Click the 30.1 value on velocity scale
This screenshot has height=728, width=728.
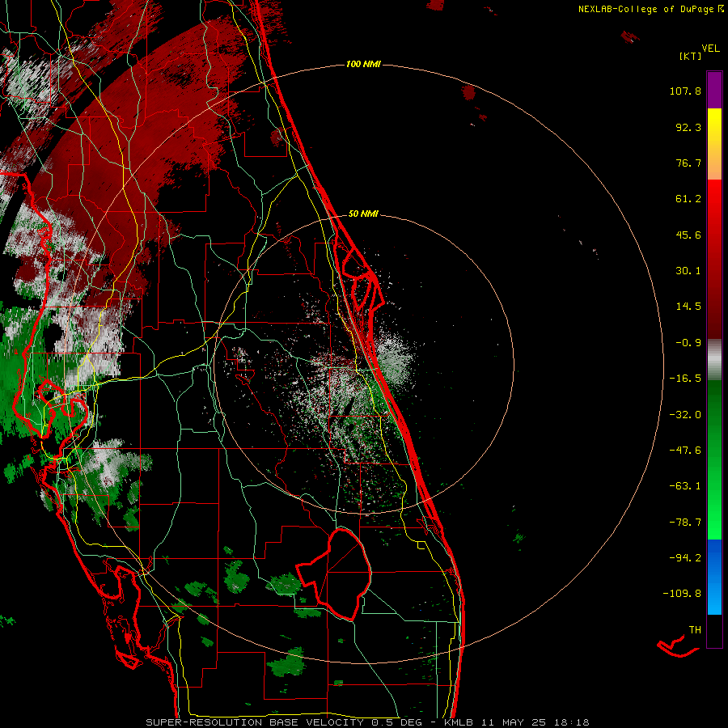pos(688,271)
